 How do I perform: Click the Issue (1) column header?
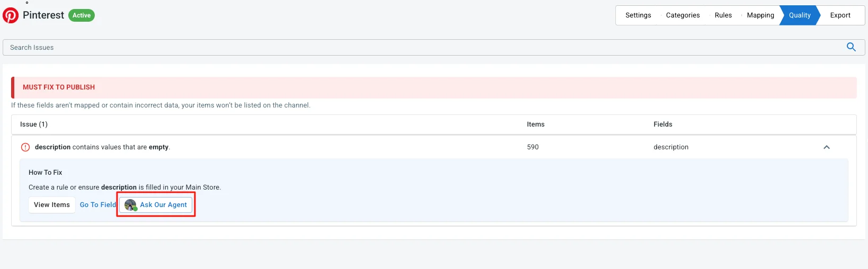[x=34, y=124]
